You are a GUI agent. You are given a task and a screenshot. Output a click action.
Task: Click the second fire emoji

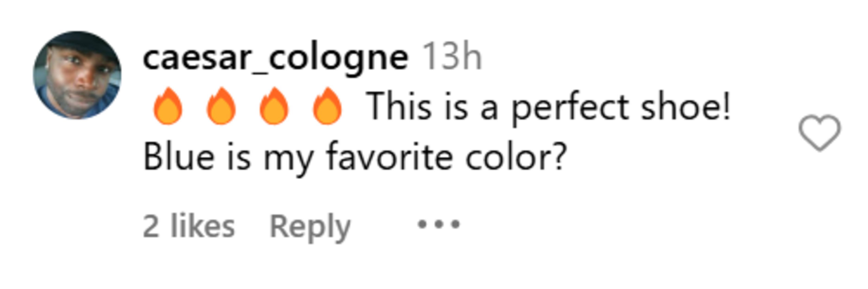[221, 106]
